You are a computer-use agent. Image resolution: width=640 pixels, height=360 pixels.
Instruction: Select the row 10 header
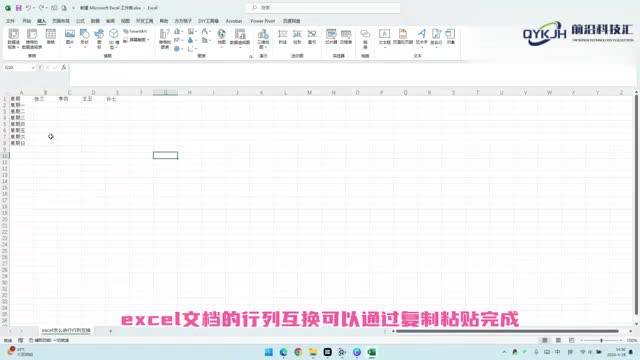click(x=5, y=156)
